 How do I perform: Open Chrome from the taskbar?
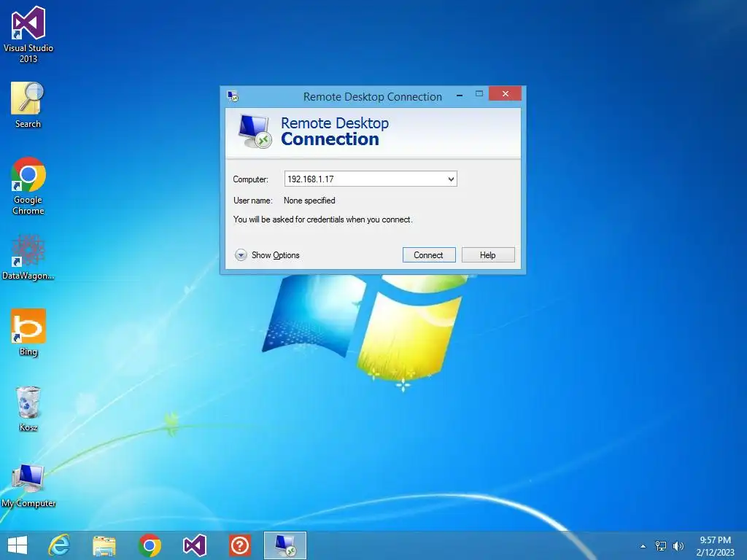pyautogui.click(x=150, y=545)
